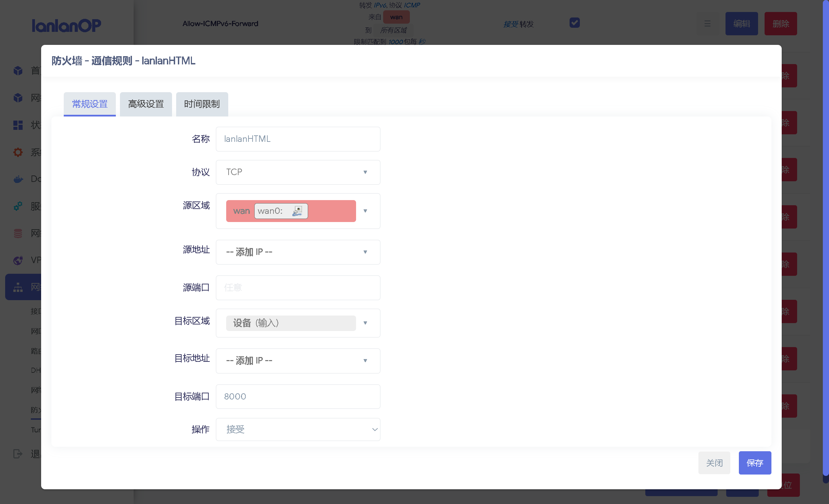The width and height of the screenshot is (829, 504).
Task: Click the second cube icon in sidebar
Action: [x=18, y=98]
